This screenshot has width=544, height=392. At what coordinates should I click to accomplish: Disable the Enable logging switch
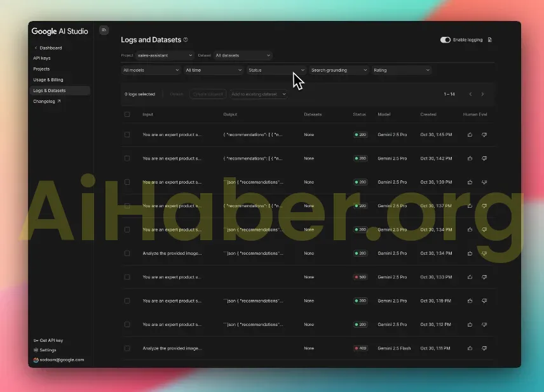click(x=445, y=40)
